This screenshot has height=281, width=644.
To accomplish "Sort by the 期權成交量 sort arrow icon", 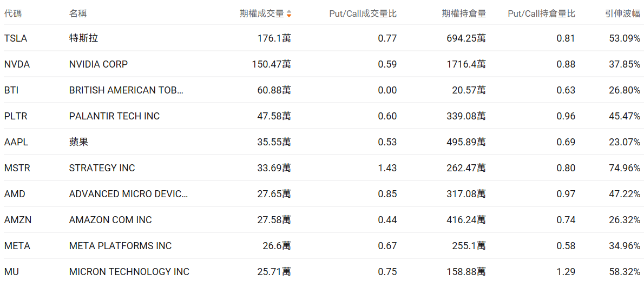I will [x=289, y=14].
